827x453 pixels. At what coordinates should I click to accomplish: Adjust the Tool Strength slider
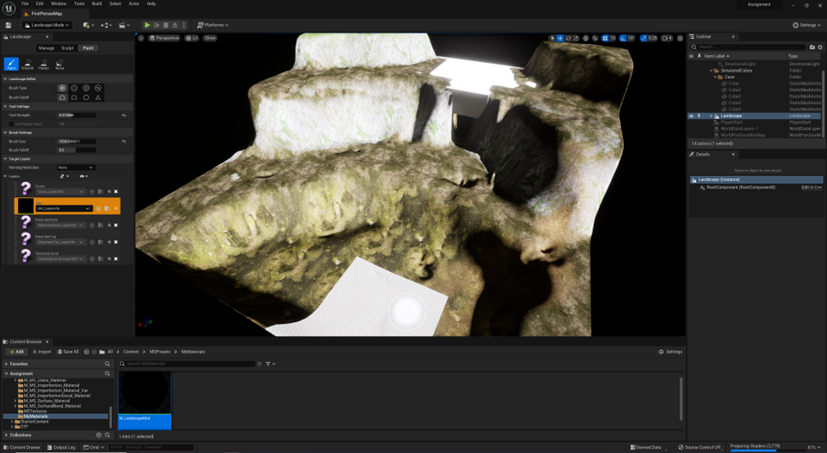[77, 115]
